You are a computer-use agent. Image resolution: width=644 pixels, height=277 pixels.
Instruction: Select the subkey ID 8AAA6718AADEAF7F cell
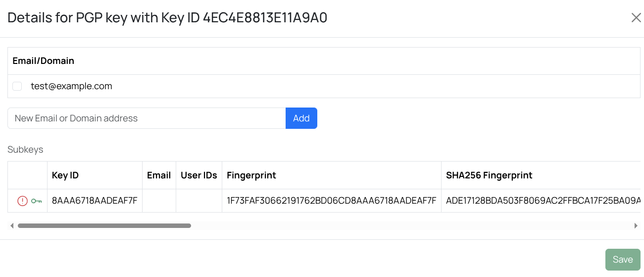pos(95,201)
